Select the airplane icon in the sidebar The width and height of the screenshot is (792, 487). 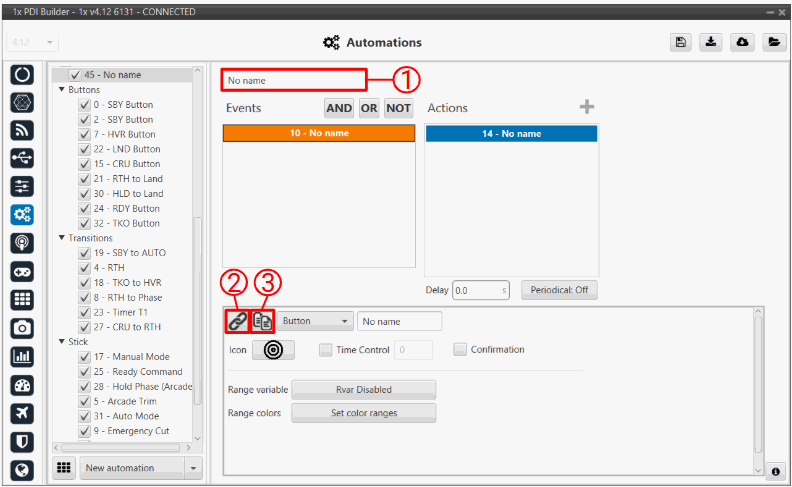pyautogui.click(x=22, y=413)
